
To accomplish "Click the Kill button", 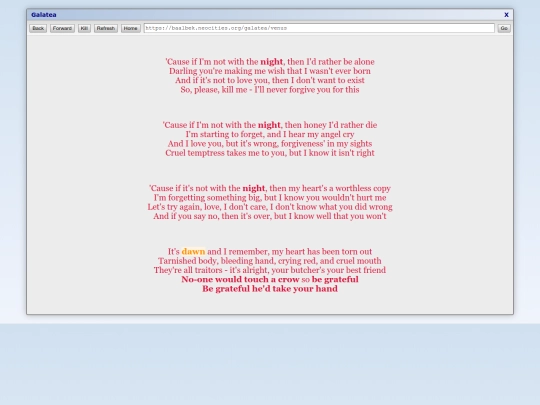I will (x=84, y=28).
